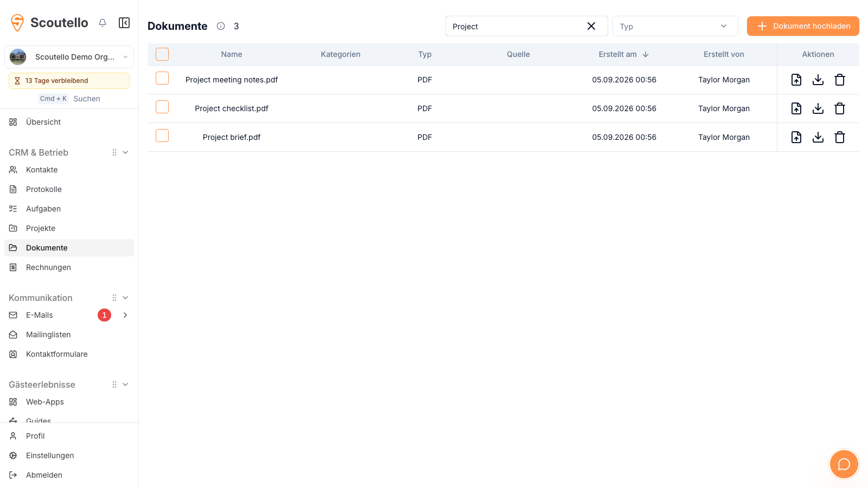Screen dimensions: 868x488
Task: Navigate to Aufgaben
Action: (x=69, y=209)
